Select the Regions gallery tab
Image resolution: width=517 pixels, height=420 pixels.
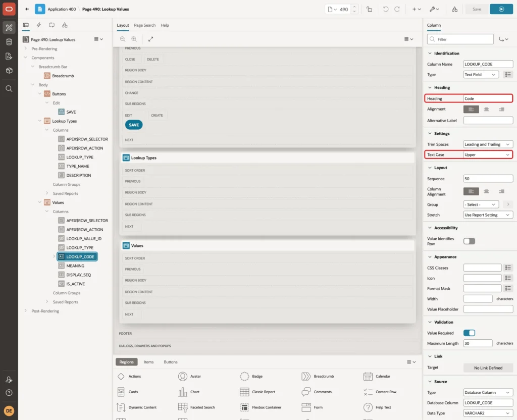(x=126, y=361)
